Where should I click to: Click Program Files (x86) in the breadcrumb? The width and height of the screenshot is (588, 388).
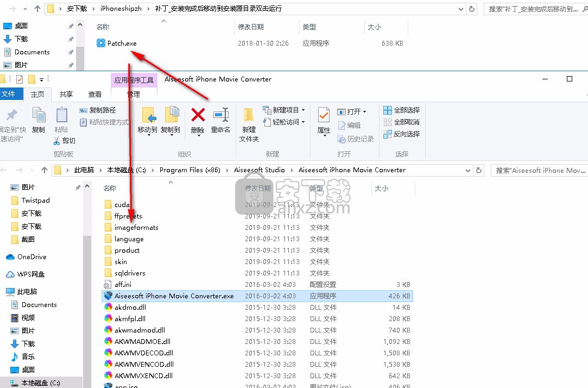pos(189,170)
